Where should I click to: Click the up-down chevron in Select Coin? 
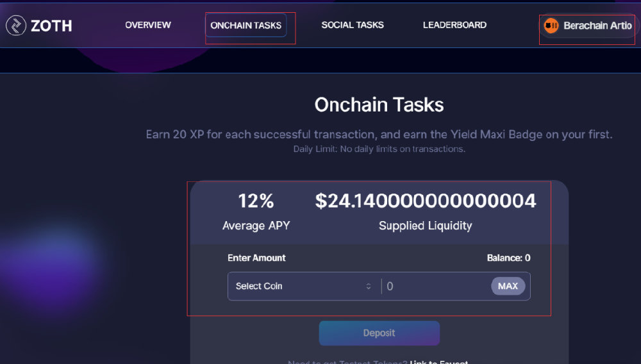[369, 286]
